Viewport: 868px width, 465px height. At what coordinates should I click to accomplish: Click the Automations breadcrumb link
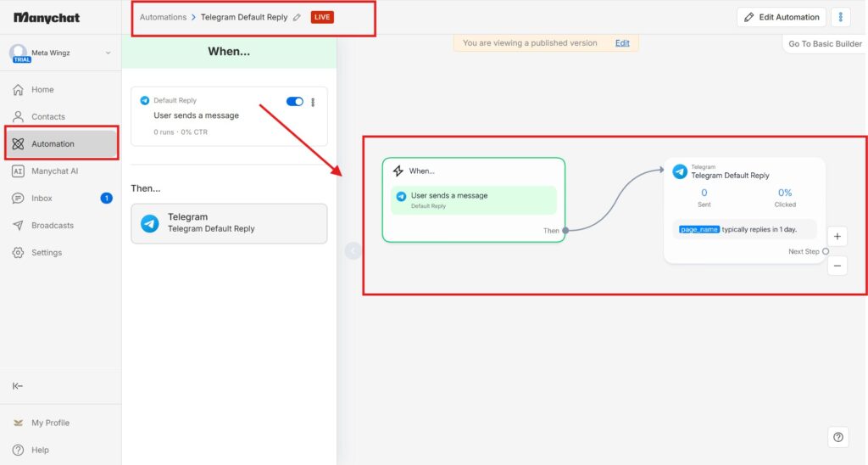[x=163, y=17]
